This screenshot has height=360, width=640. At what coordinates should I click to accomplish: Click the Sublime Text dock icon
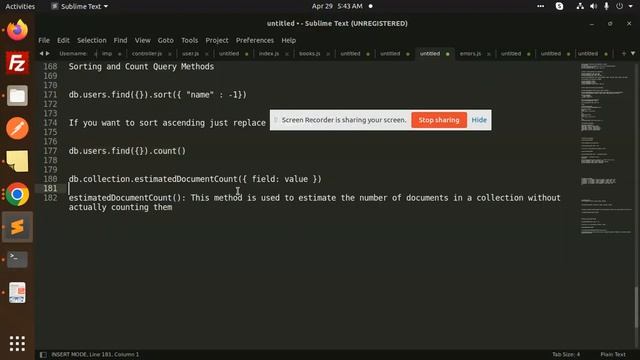17,227
